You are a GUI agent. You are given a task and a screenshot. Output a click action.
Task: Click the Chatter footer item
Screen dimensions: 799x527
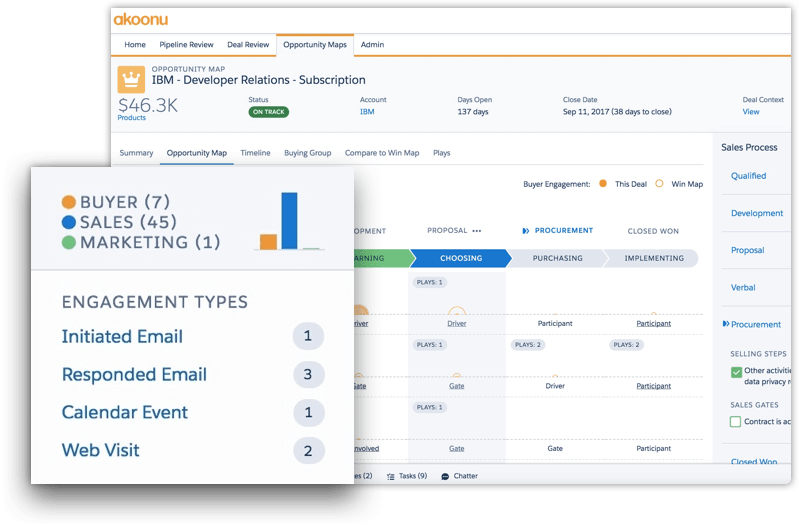point(459,477)
